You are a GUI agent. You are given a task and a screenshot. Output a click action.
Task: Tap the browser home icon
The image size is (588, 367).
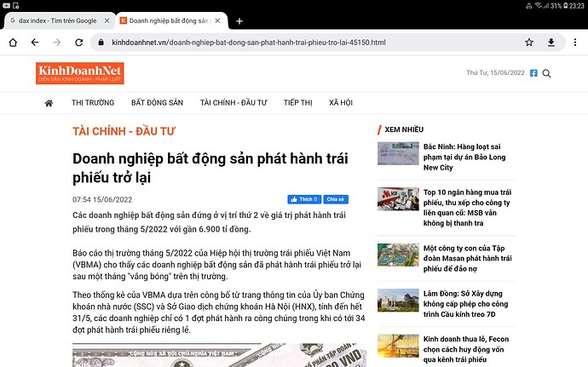point(13,43)
